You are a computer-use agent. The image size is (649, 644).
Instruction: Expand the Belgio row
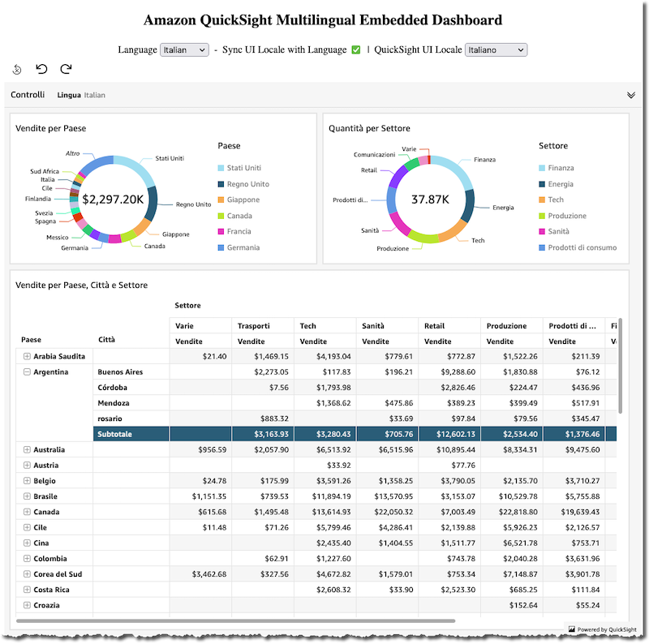coord(27,480)
